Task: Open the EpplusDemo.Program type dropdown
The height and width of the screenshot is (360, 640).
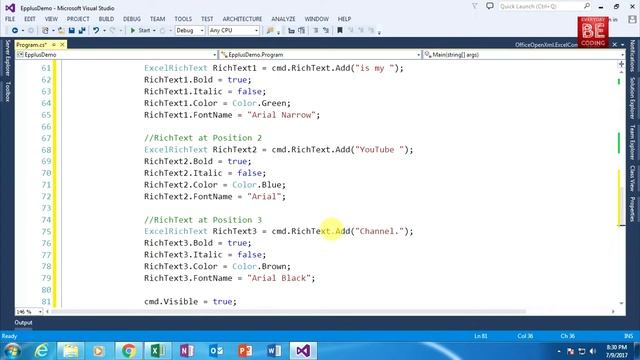Action: (320, 54)
